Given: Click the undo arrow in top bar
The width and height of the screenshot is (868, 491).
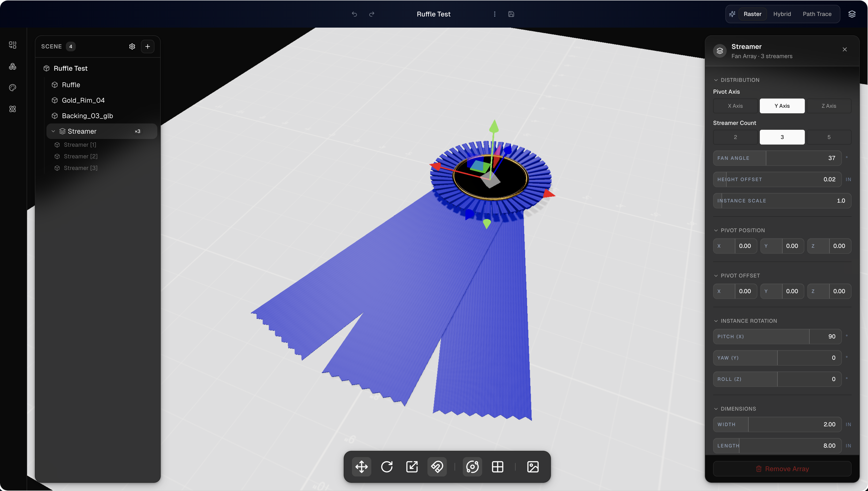Looking at the screenshot, I should point(354,14).
